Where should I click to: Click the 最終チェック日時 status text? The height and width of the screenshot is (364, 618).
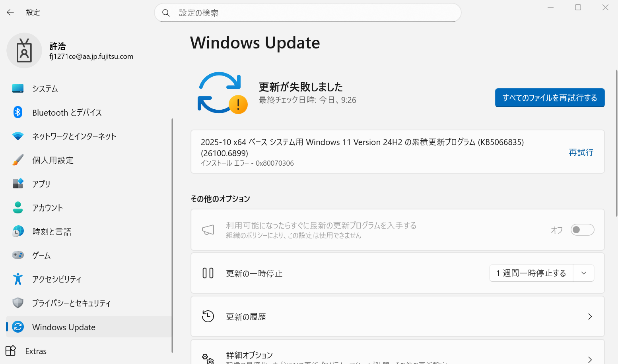click(x=307, y=100)
